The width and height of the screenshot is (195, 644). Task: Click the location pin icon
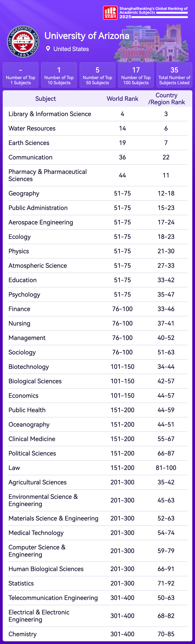pos(48,49)
